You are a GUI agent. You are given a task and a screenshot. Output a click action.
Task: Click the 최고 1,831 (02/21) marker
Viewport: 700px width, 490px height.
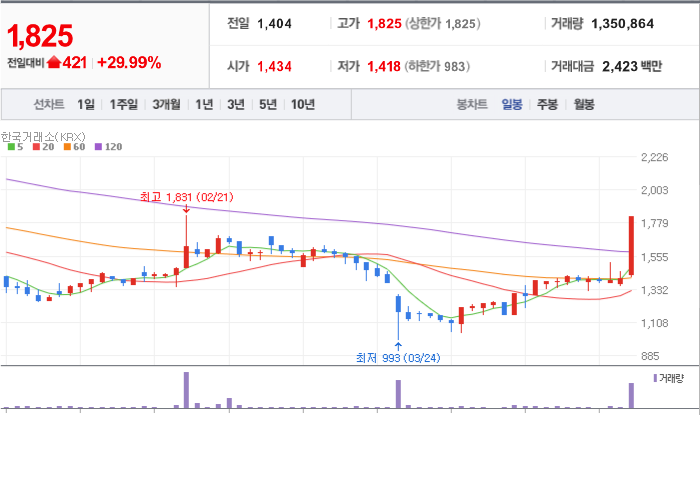pos(187,197)
